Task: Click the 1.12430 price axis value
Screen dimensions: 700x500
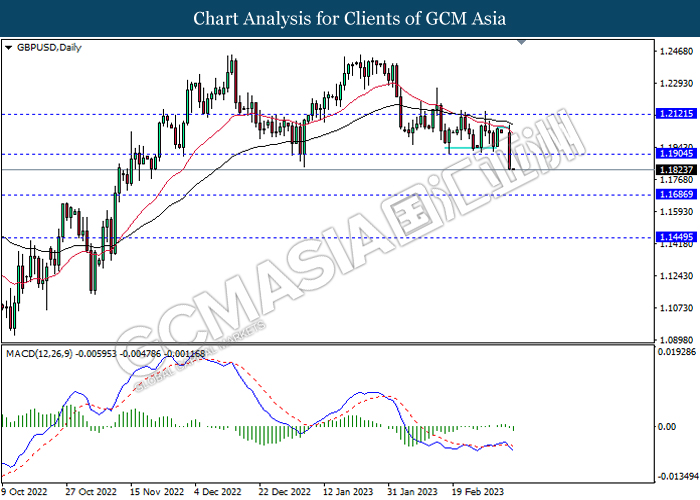Action: tap(676, 276)
